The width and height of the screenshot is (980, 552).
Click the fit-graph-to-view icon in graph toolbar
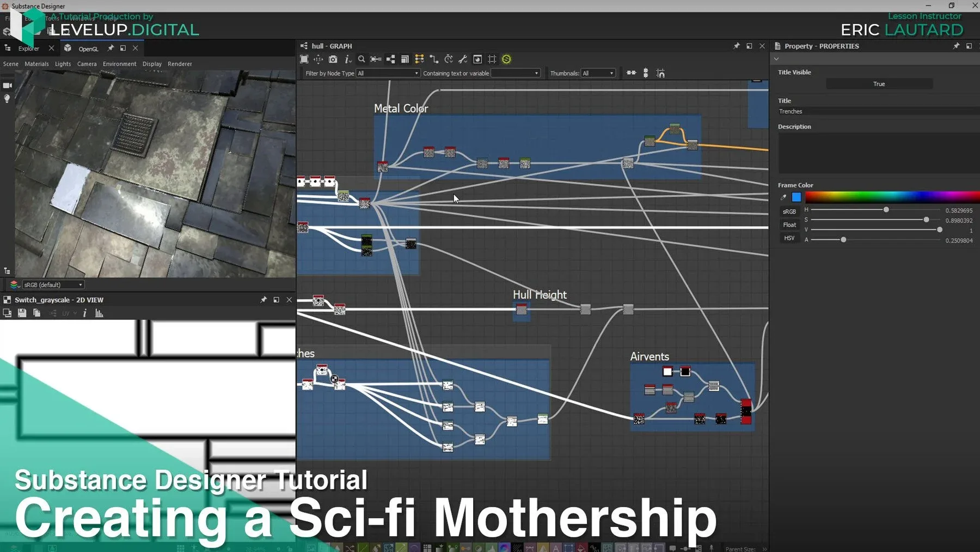click(304, 59)
